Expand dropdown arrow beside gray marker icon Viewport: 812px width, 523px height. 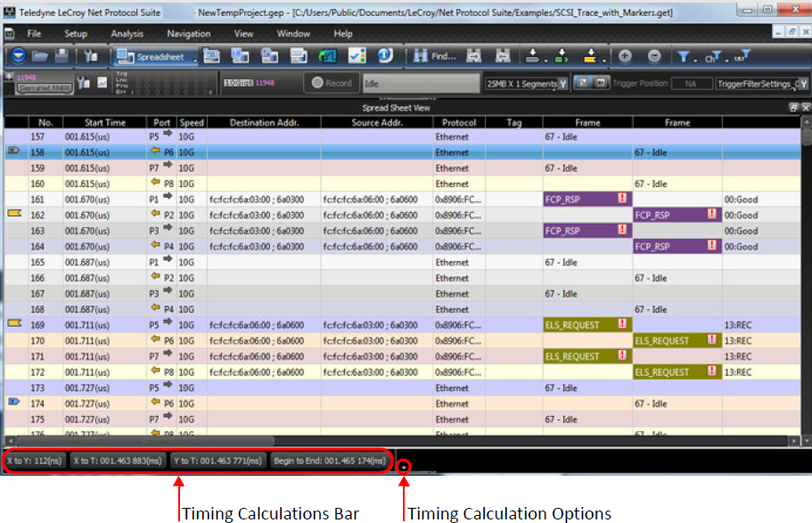pos(545,60)
